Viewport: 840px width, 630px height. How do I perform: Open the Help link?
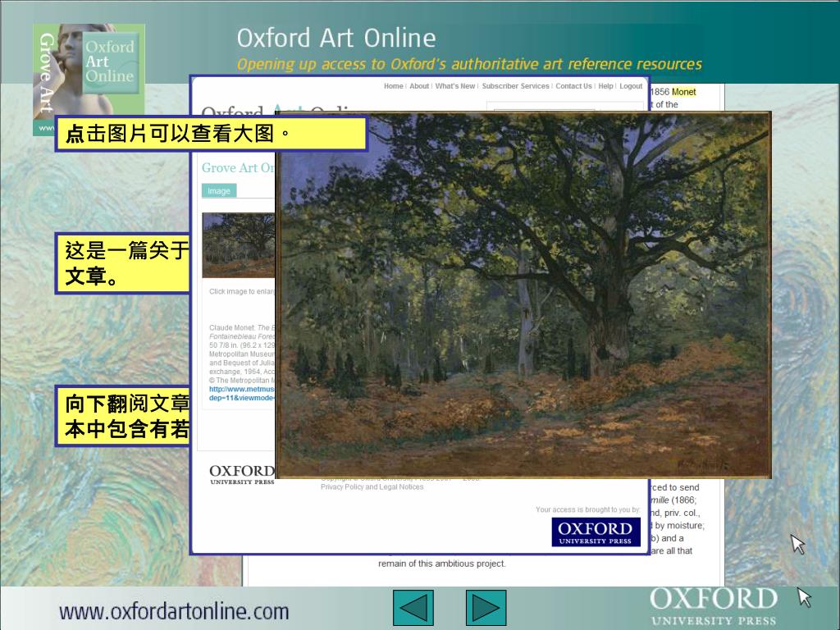tap(605, 86)
